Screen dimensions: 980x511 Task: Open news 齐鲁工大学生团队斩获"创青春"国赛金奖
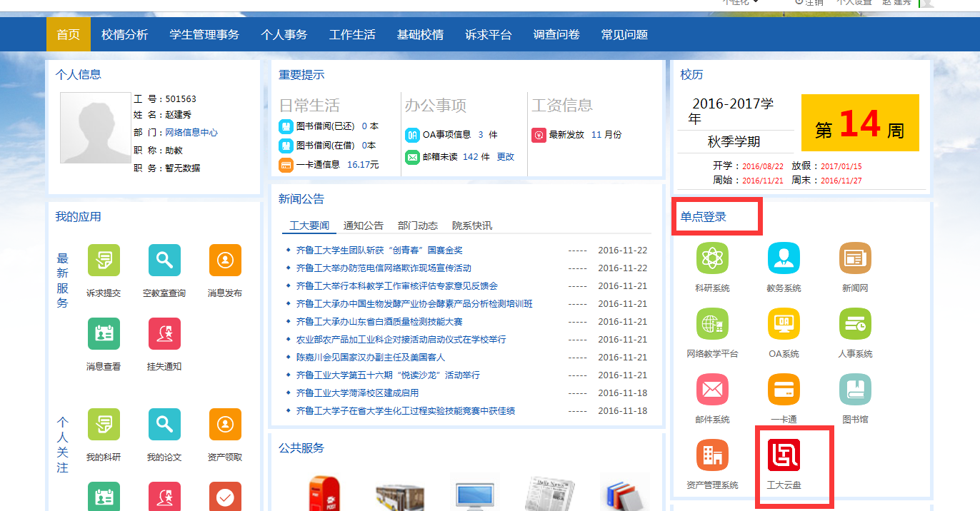point(379,251)
